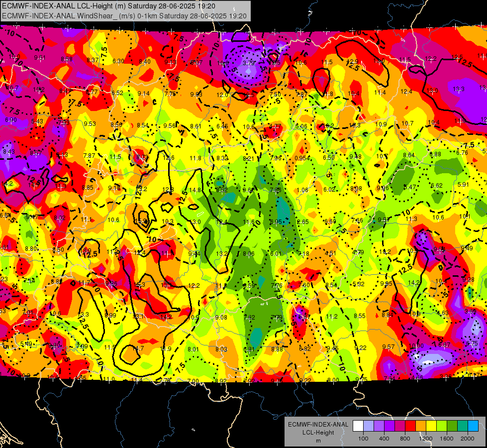
Task: Click the 'LCL-Height' legend label
Action: tap(318, 433)
